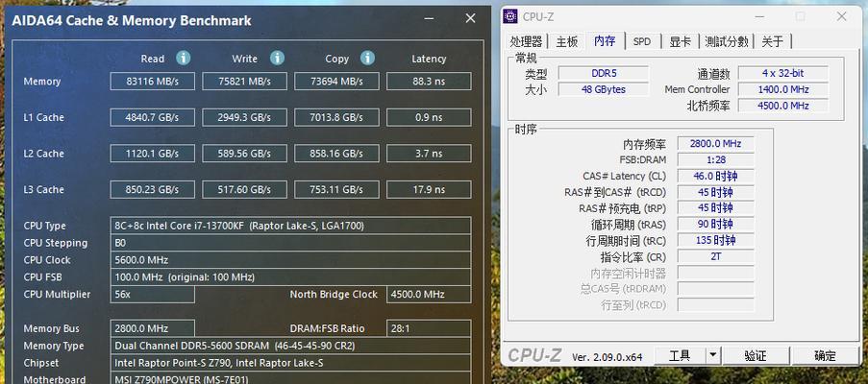Click the L2 Cache Read value 1120.1 GB/s
This screenshot has width=868, height=384.
(152, 154)
